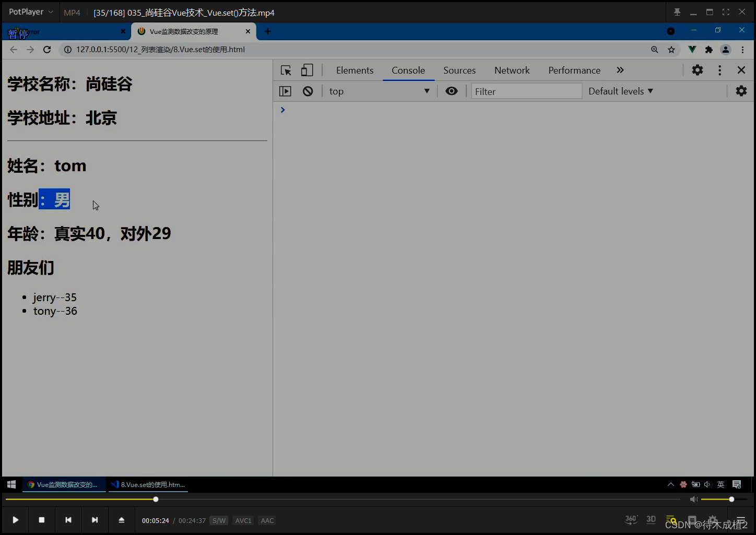The height and width of the screenshot is (535, 756).
Task: Click the eject/open file button
Action: pos(121,520)
